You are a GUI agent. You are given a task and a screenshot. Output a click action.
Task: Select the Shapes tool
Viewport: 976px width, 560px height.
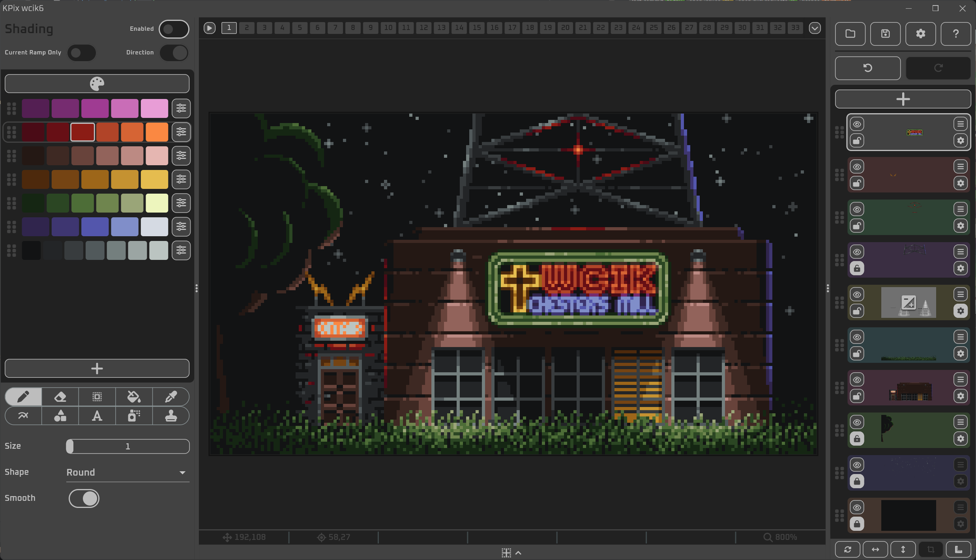click(60, 416)
